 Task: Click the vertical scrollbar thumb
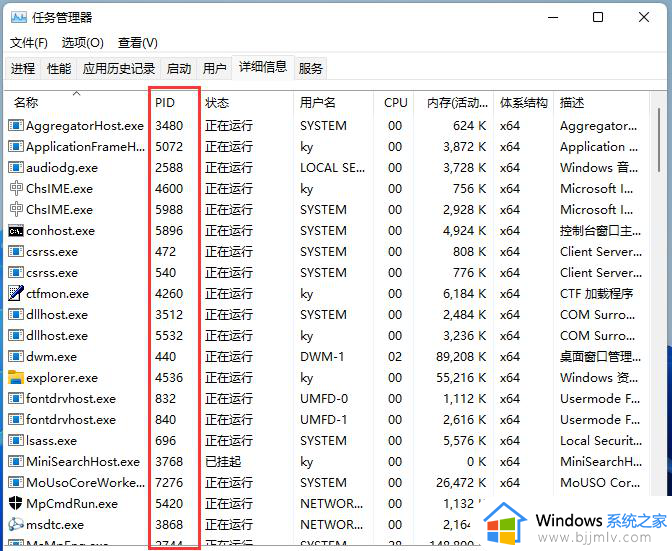[x=659, y=141]
